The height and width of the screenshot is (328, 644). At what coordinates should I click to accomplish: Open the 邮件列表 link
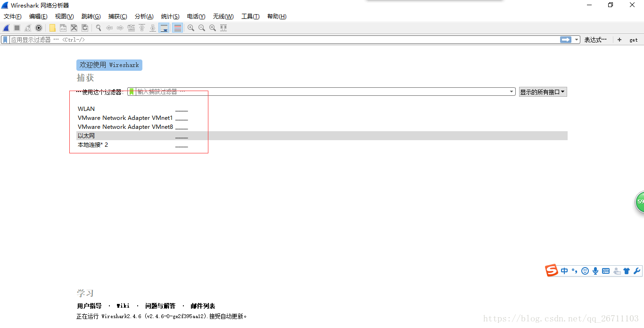[203, 306]
